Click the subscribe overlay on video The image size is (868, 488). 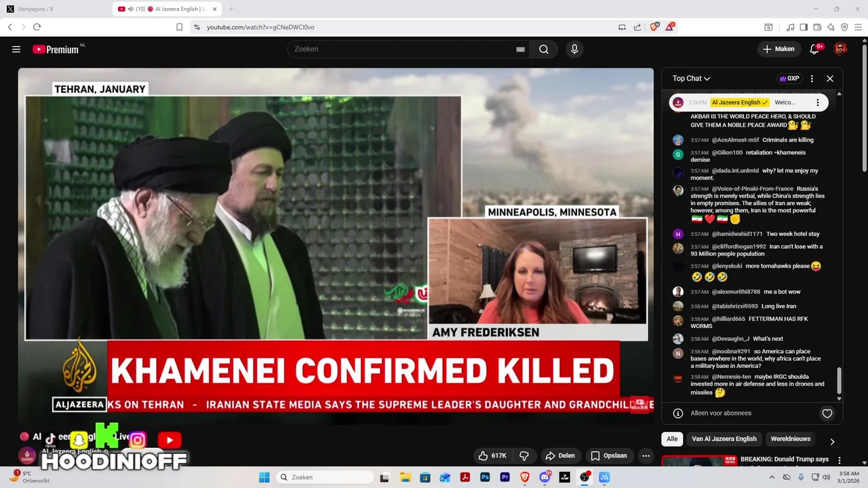639,405
